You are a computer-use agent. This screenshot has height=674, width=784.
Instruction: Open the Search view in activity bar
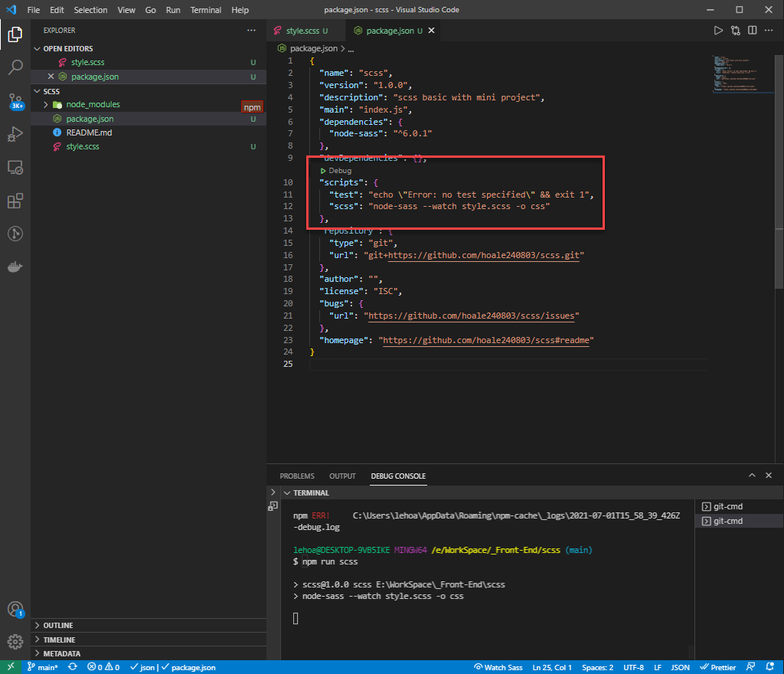pos(15,67)
